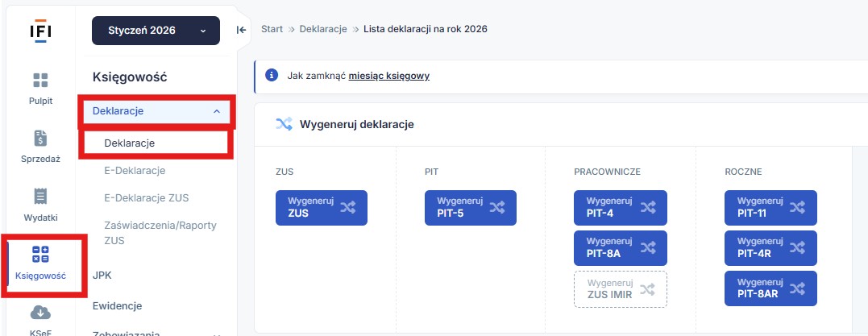Collapse the Deklaracje menu section
Viewport: 868px width, 336px height.
pos(216,111)
